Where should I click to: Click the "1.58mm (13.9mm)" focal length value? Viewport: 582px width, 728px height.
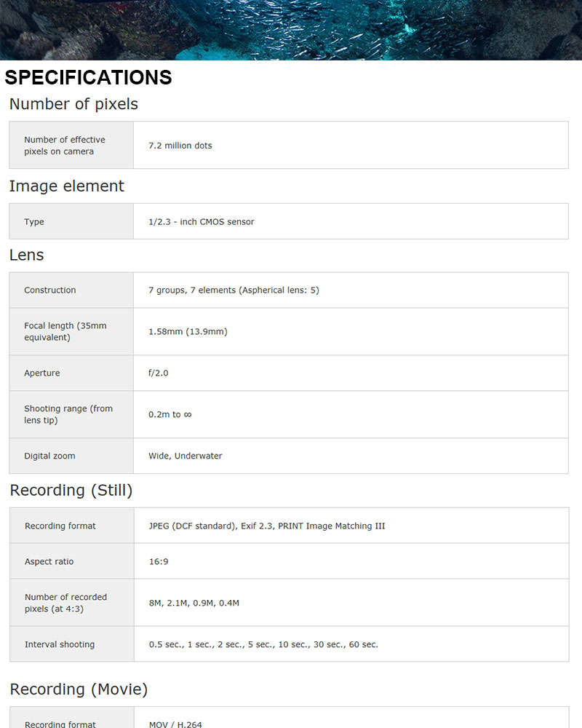(188, 332)
